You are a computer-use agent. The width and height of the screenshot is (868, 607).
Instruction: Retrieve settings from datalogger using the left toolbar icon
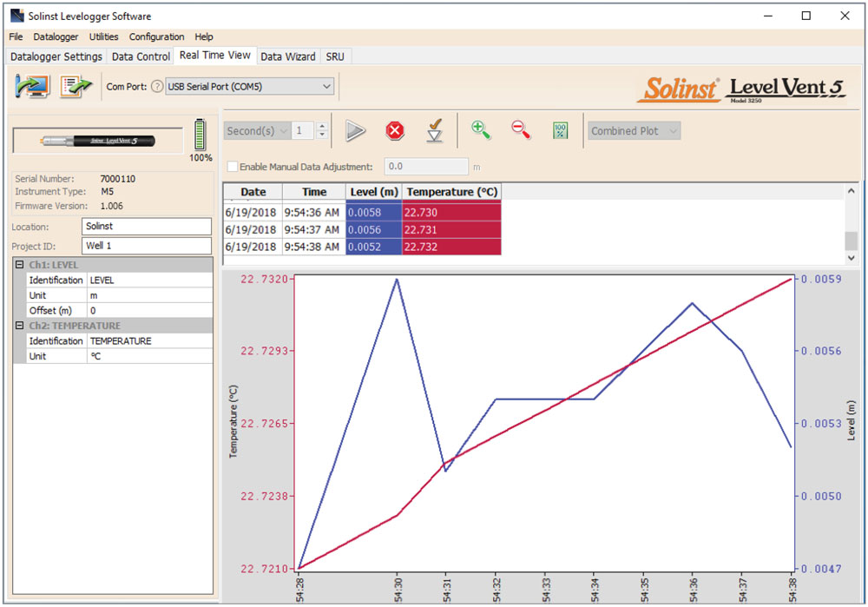pyautogui.click(x=32, y=86)
